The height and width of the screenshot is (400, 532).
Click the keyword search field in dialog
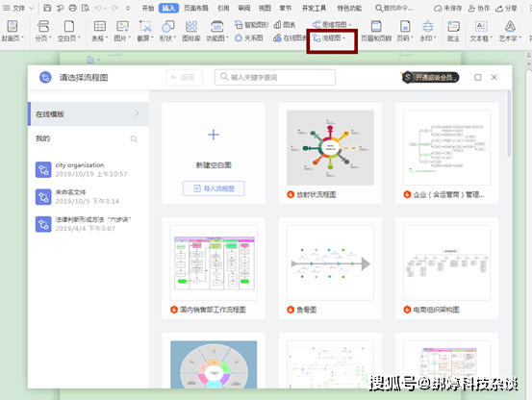(x=275, y=77)
